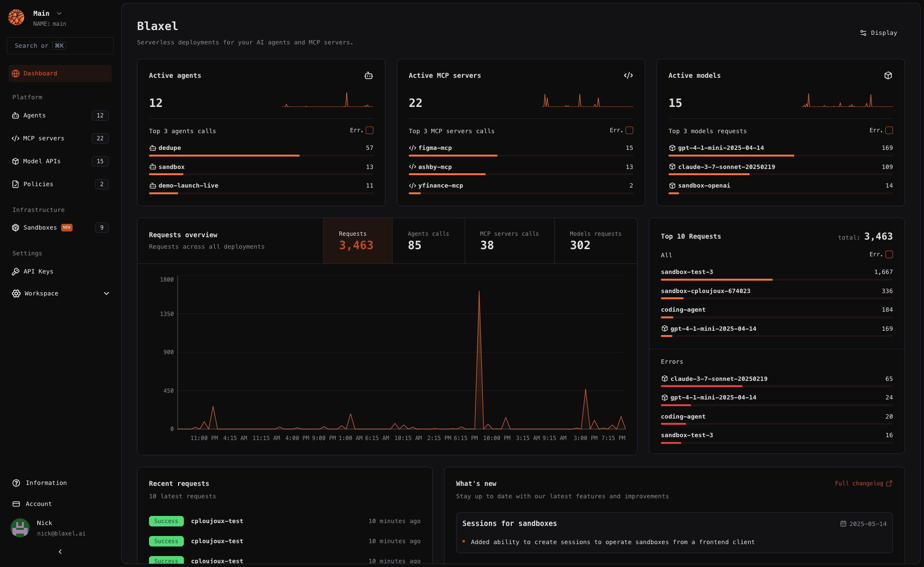924x567 pixels.
Task: Click the figma-mcp code icon
Action: tap(413, 148)
